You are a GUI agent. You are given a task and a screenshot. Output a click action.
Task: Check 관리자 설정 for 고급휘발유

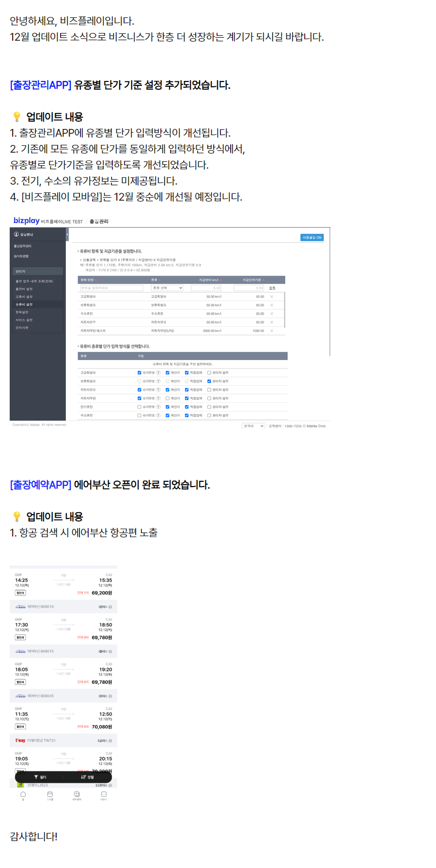pos(209,373)
